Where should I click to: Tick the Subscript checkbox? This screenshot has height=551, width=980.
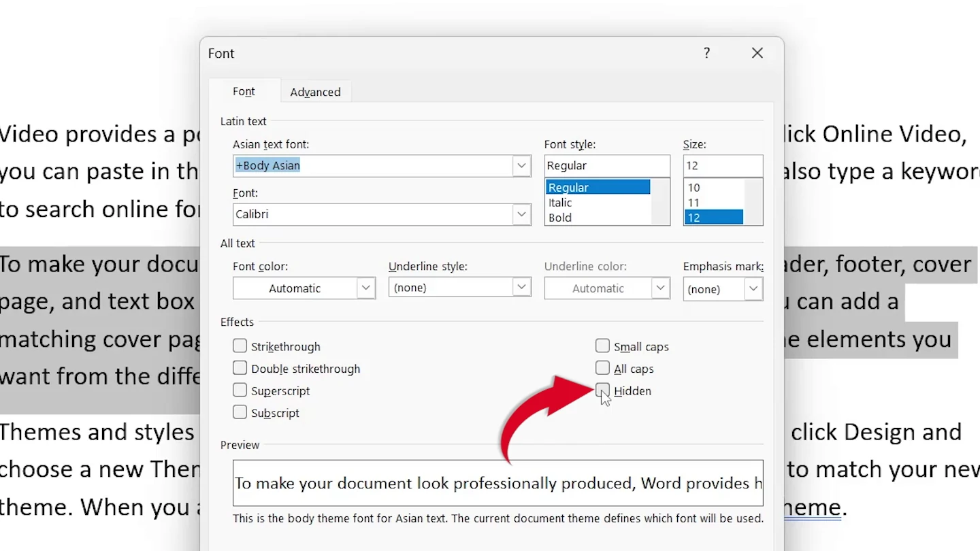pyautogui.click(x=240, y=412)
